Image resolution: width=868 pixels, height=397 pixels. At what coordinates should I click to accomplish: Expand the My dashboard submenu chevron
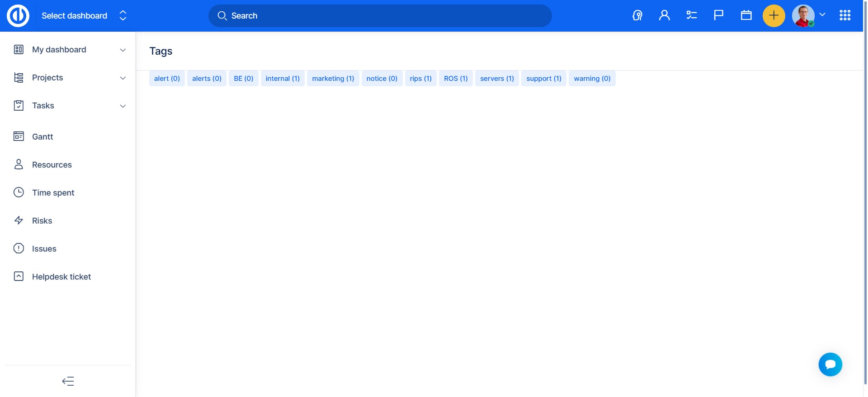(123, 50)
